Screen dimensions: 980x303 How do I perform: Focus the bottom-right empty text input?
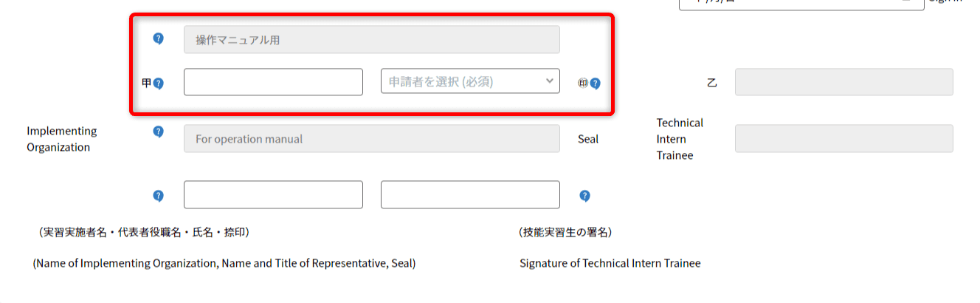[470, 195]
